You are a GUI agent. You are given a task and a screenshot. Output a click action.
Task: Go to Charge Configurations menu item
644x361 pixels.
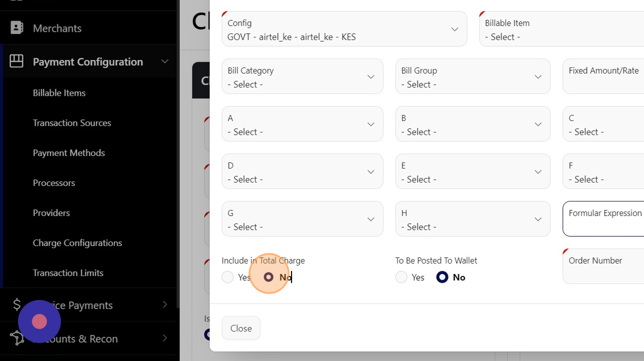77,243
